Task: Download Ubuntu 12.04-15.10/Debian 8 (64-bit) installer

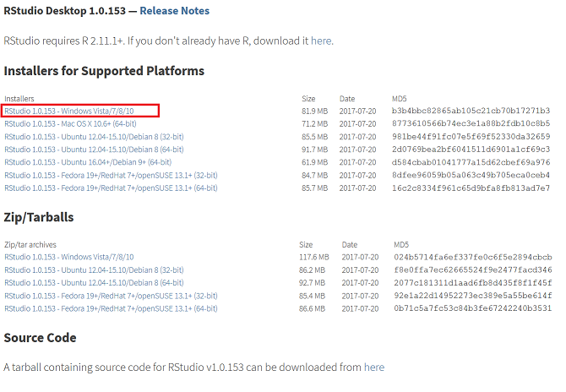Action: click(94, 150)
